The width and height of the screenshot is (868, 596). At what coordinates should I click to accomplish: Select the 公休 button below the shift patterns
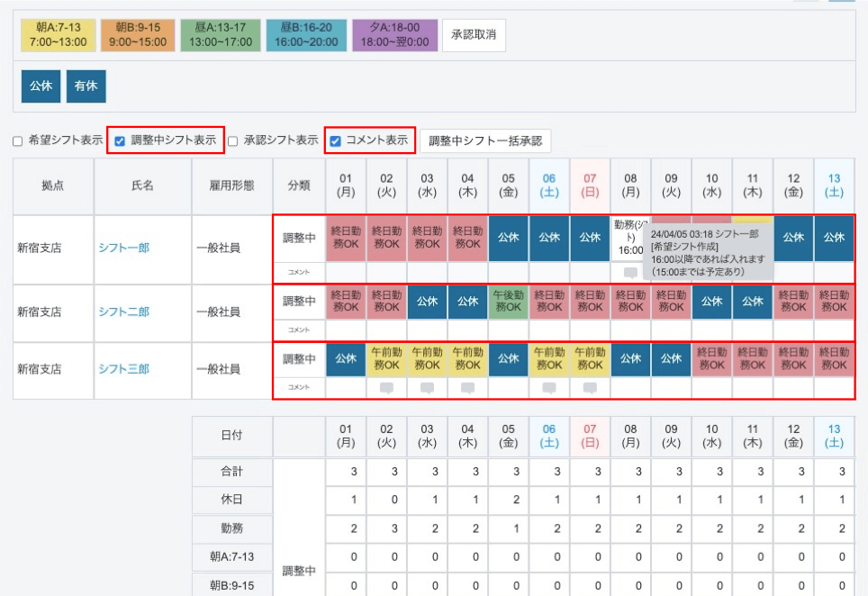click(x=41, y=86)
